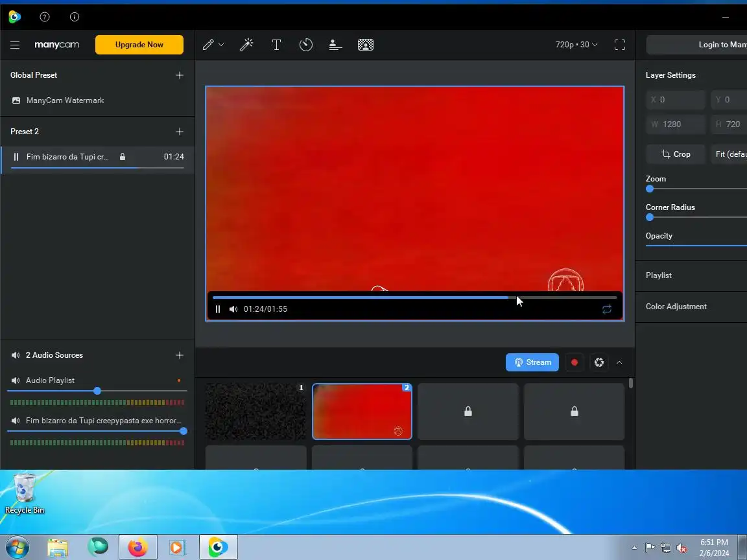
Task: Adjust the Corner Radius slider handle
Action: [x=650, y=217]
